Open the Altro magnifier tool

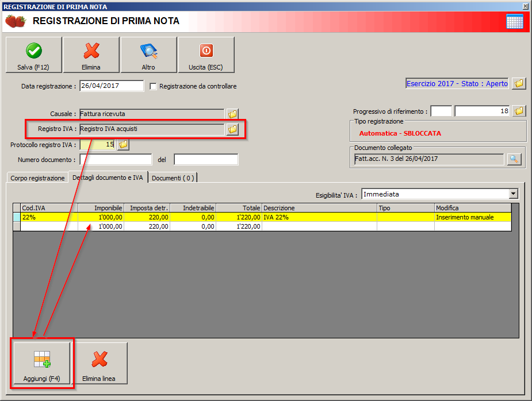[148, 55]
